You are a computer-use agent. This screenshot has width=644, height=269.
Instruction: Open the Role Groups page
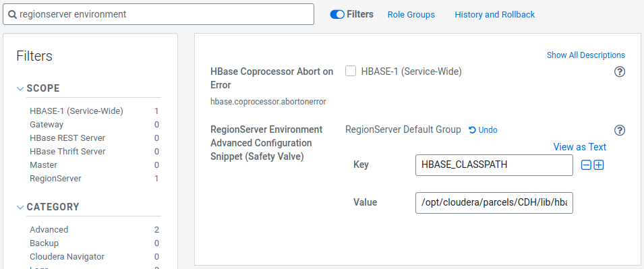pyautogui.click(x=411, y=15)
